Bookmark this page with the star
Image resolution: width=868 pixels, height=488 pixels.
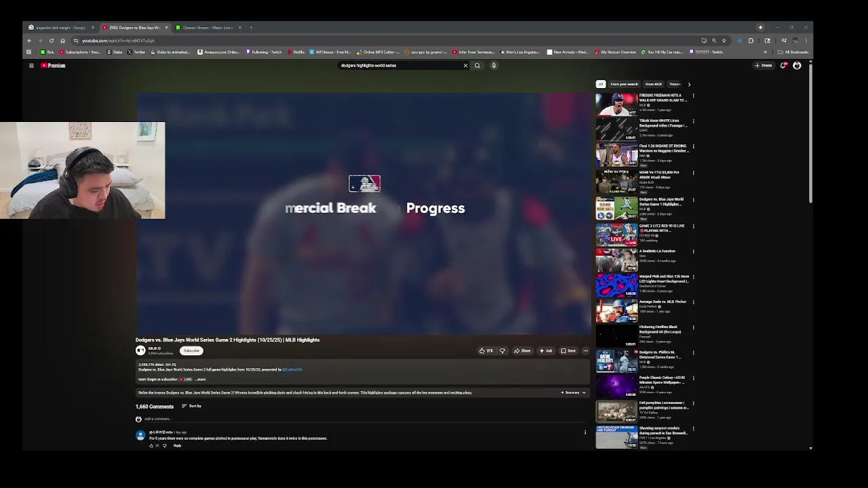[724, 41]
